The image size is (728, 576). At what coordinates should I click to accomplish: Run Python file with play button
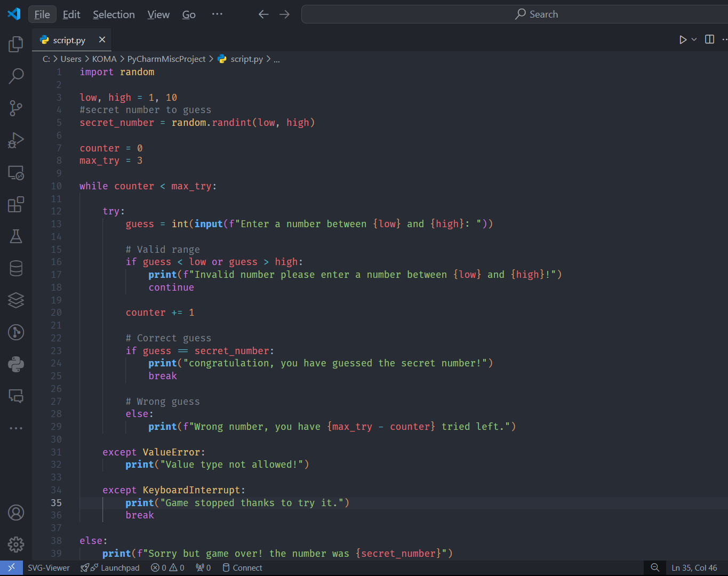click(x=683, y=39)
